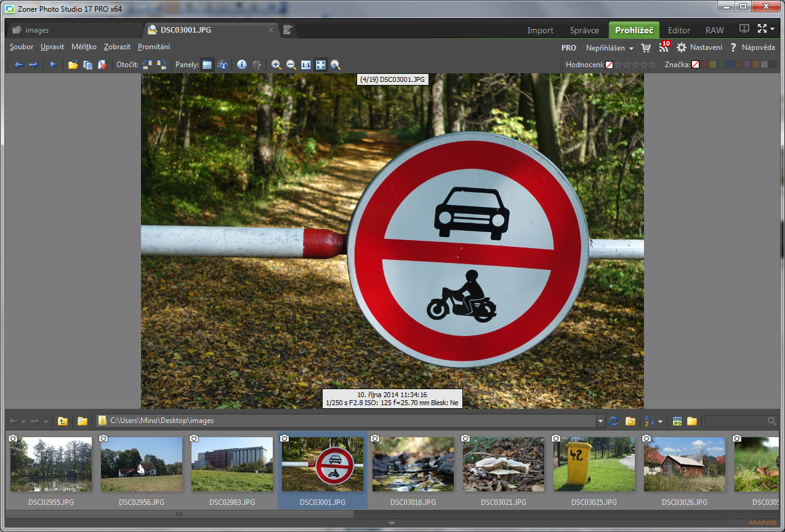Toggle the filmstrip panel button
Viewport: 785px width, 532px height.
click(207, 65)
